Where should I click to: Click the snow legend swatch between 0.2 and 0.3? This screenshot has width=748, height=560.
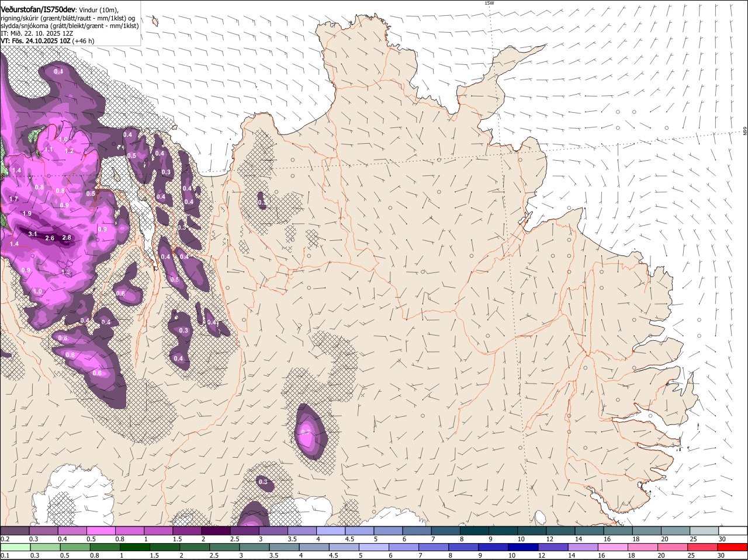click(x=15, y=530)
